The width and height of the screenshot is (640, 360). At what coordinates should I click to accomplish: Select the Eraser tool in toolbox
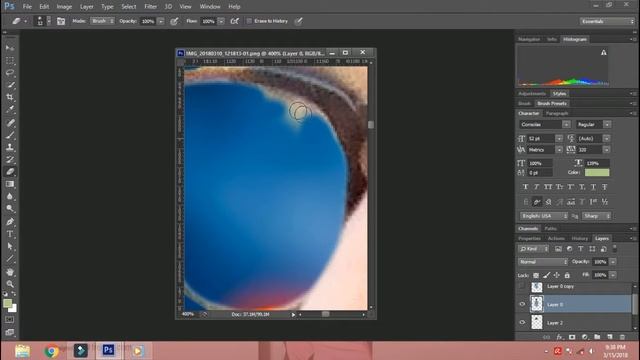[10, 172]
